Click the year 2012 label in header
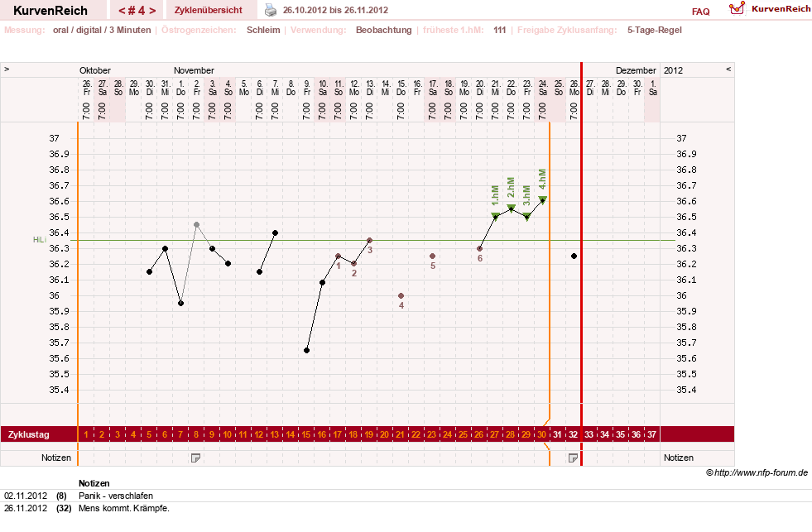Screen dimensions: 812x532 point(673,70)
